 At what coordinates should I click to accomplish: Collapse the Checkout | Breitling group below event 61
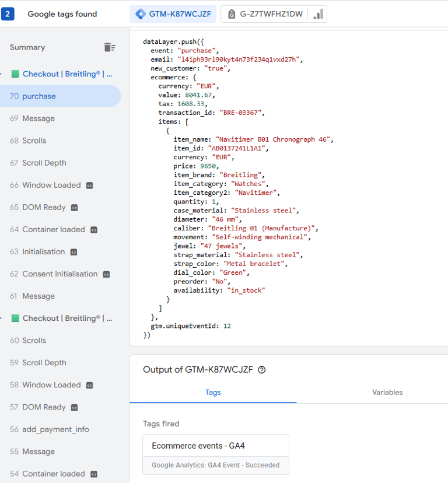click(x=2, y=318)
